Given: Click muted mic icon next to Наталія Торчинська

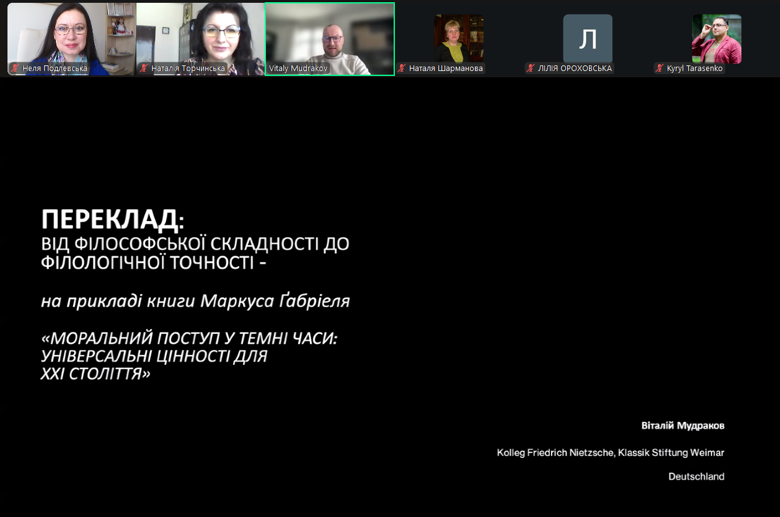Looking at the screenshot, I should (144, 68).
